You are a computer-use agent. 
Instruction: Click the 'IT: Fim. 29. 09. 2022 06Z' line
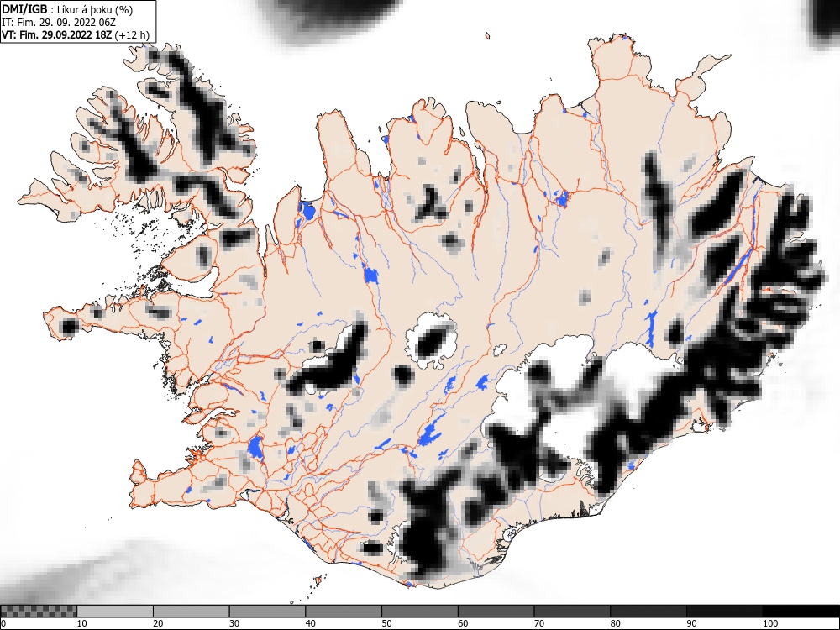[x=59, y=23]
